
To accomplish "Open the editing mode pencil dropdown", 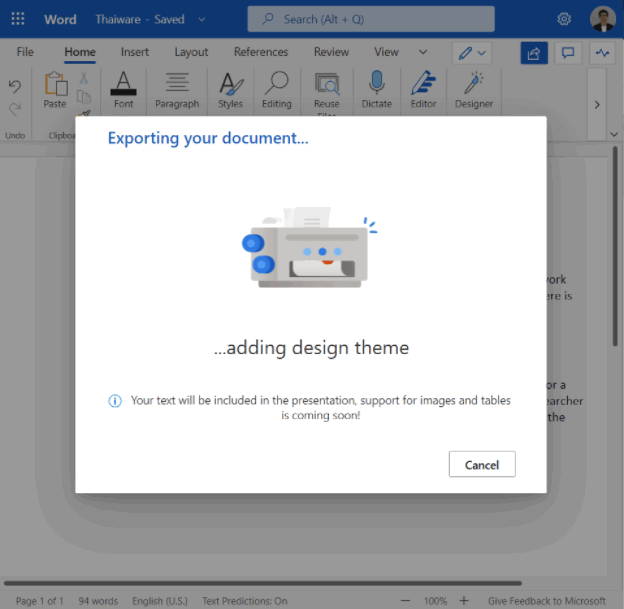I will click(472, 53).
